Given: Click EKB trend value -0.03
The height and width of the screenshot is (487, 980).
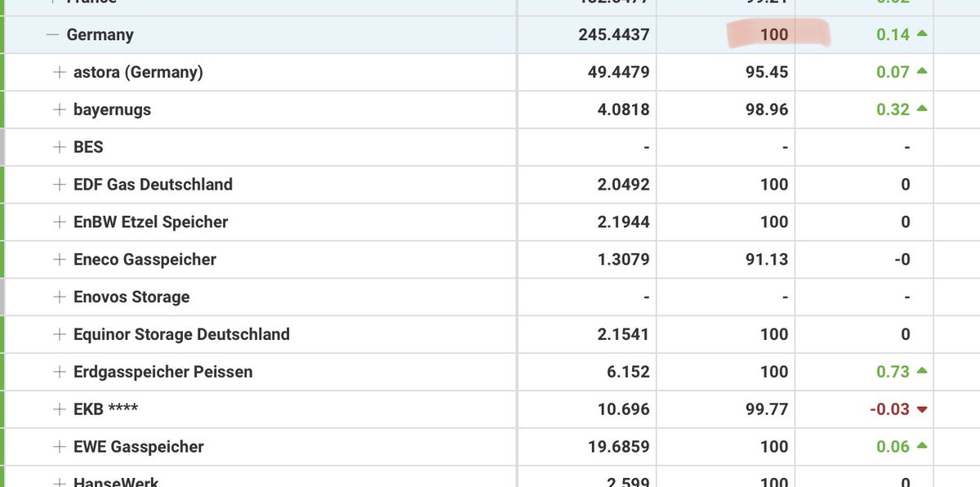Looking at the screenshot, I should (x=890, y=409).
